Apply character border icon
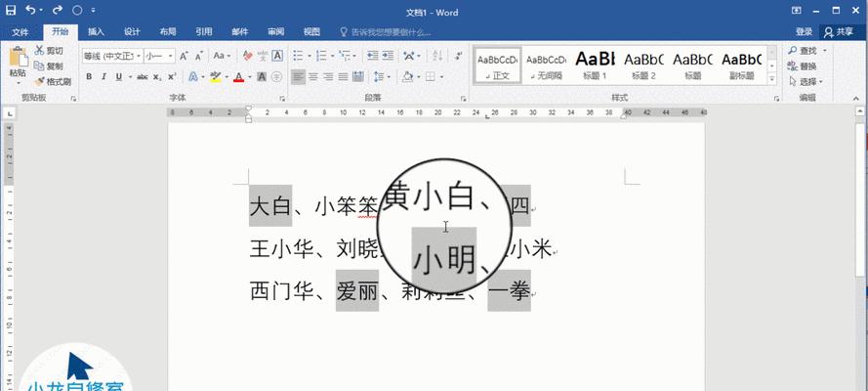868x391 pixels. pos(276,56)
